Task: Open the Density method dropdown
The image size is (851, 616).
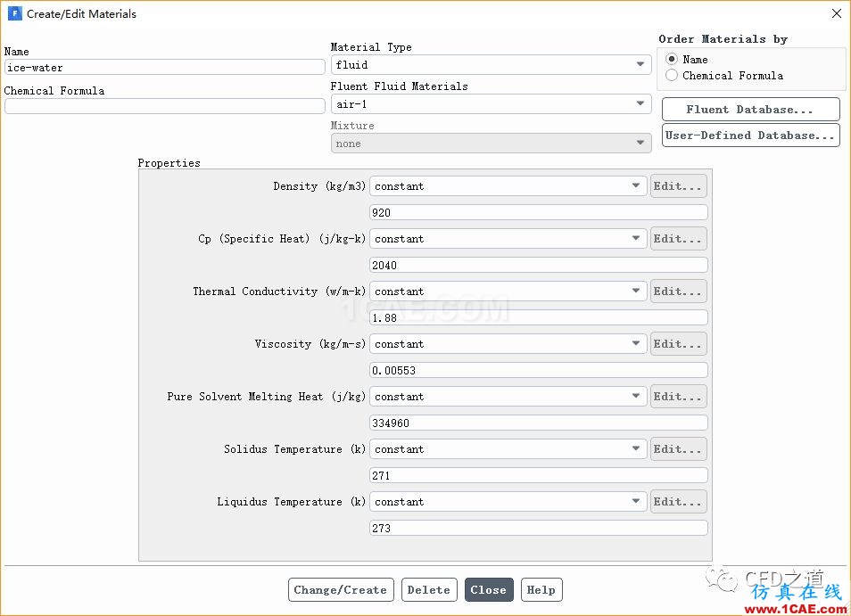Action: [x=508, y=186]
